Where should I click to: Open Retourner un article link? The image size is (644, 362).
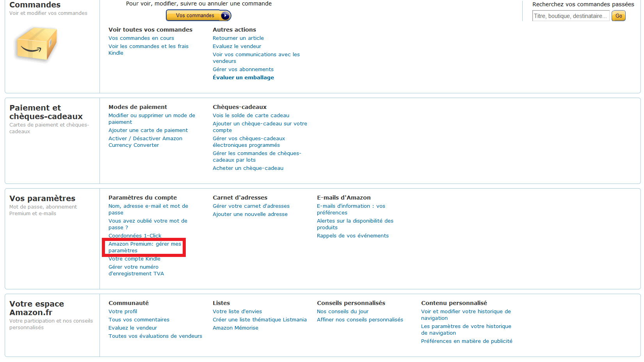point(238,38)
